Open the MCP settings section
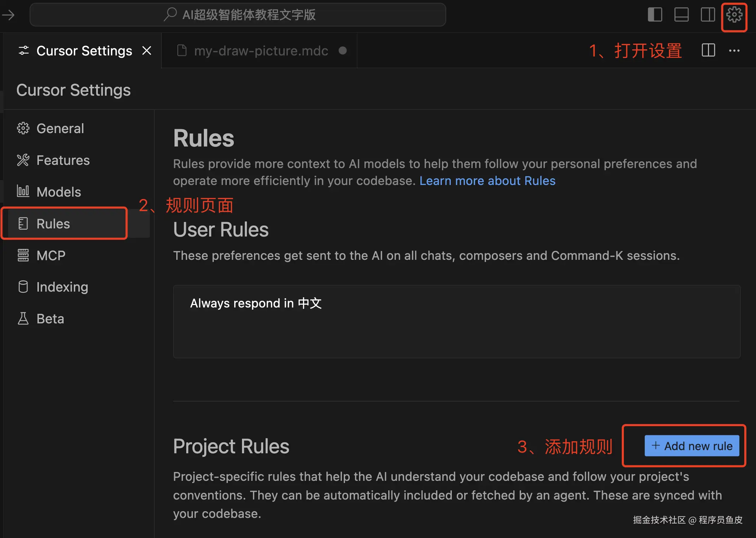Screen dimensions: 756x538 pos(51,256)
